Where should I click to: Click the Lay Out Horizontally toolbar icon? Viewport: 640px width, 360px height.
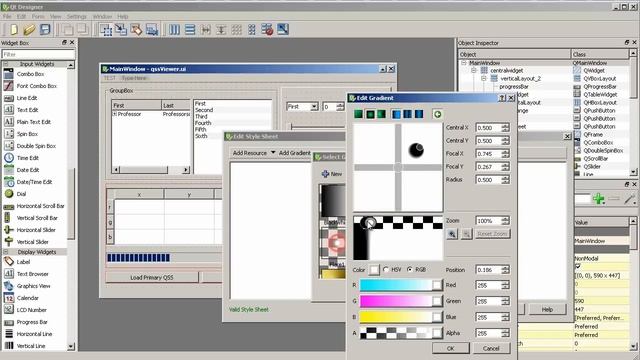click(x=174, y=29)
